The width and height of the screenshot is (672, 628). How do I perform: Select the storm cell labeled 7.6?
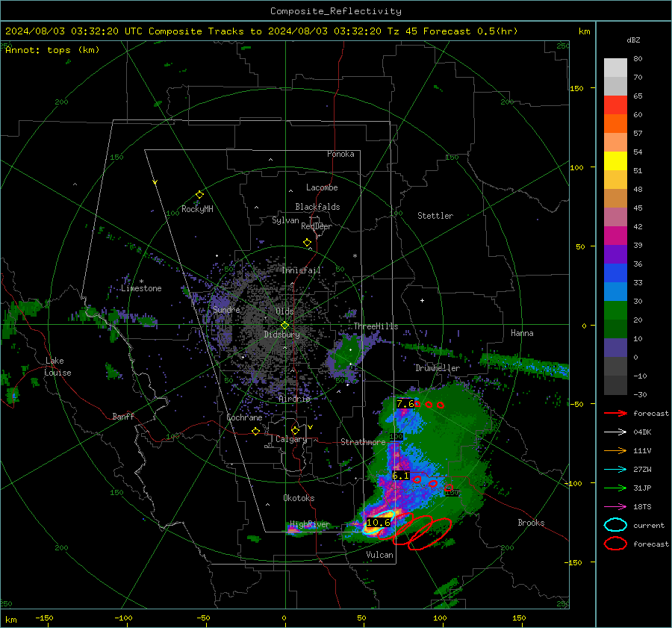405,404
